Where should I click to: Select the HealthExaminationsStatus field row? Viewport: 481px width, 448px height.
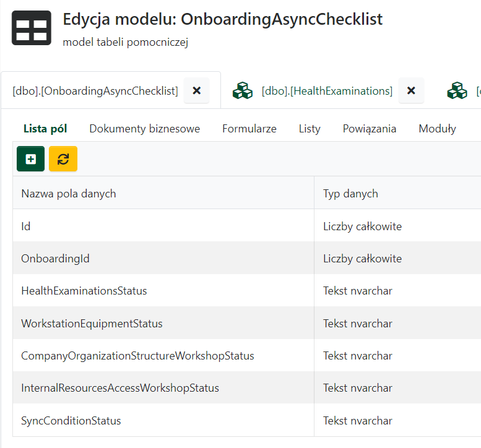pyautogui.click(x=84, y=291)
